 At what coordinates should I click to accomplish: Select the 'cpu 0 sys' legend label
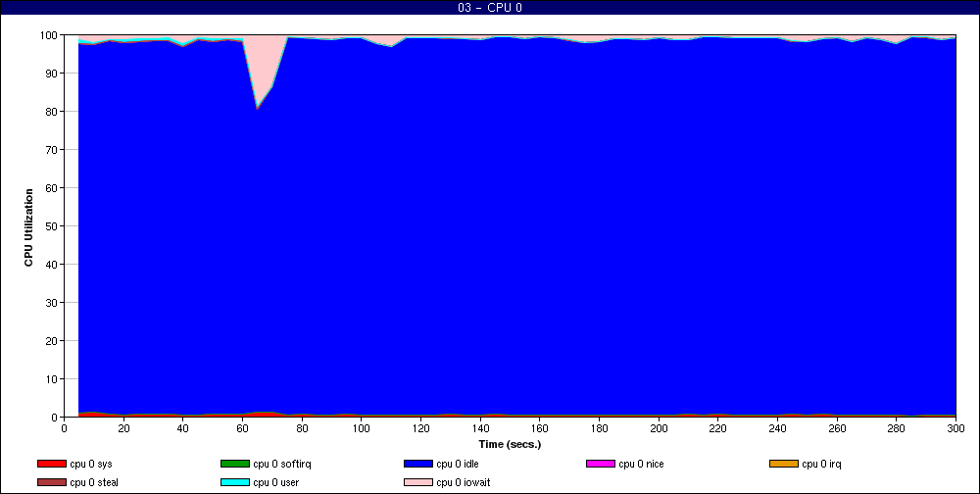tap(91, 464)
